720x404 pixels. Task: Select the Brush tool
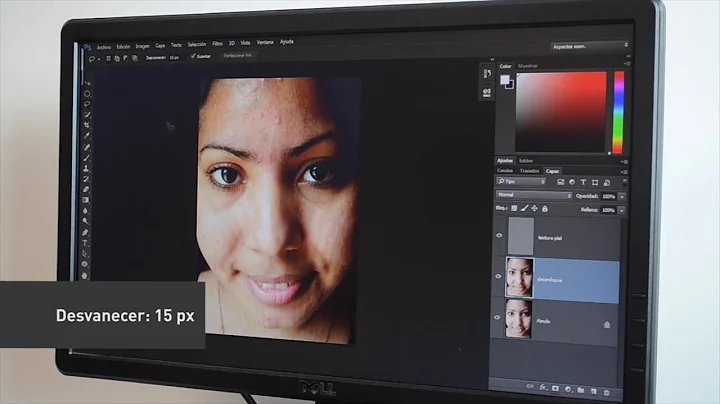coord(86,158)
